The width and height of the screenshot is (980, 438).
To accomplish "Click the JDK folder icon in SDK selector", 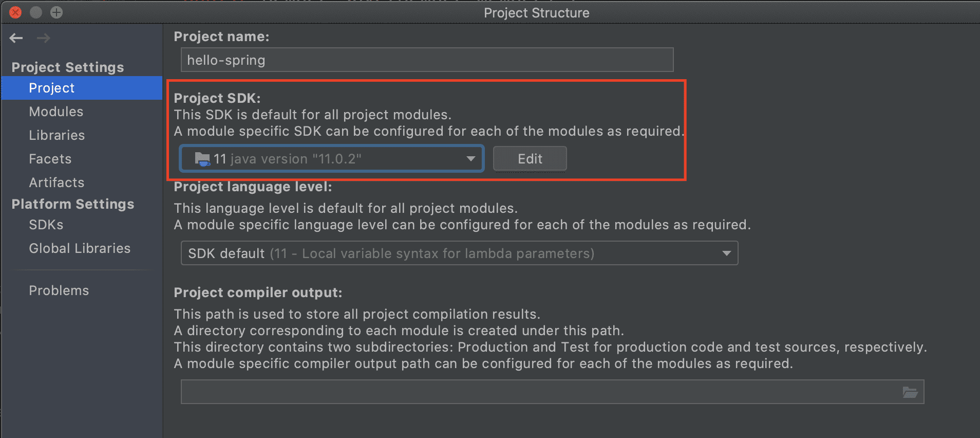I will coord(202,159).
